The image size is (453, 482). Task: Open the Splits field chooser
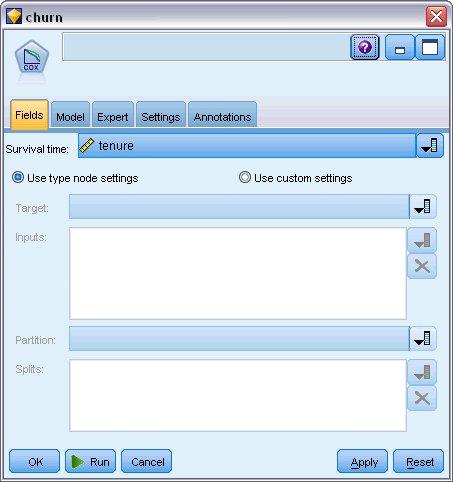(x=422, y=372)
